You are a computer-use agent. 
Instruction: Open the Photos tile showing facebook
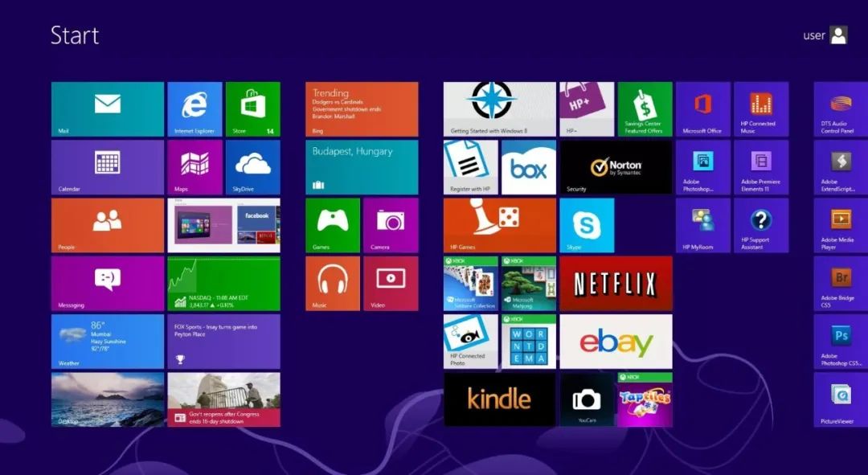tap(223, 225)
